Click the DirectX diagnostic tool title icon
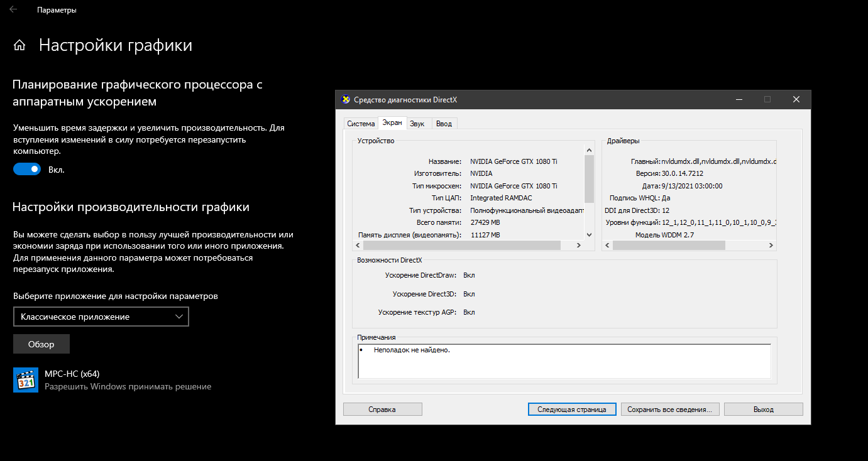 click(x=345, y=99)
